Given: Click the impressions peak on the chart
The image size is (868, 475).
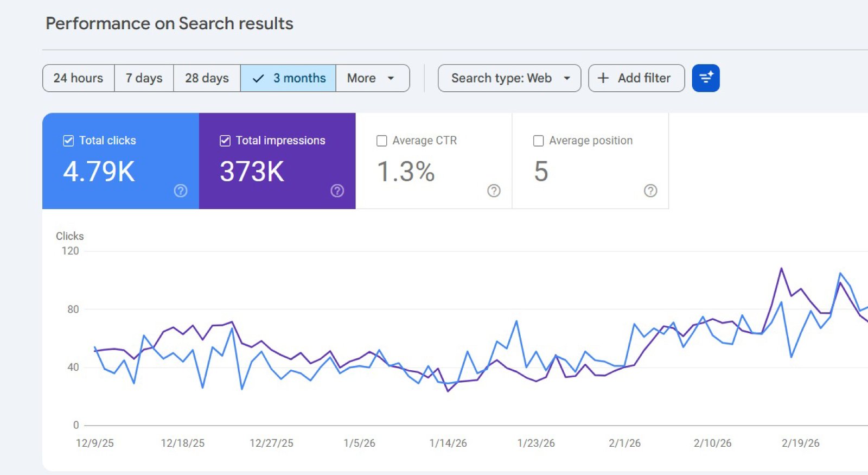Looking at the screenshot, I should point(781,268).
